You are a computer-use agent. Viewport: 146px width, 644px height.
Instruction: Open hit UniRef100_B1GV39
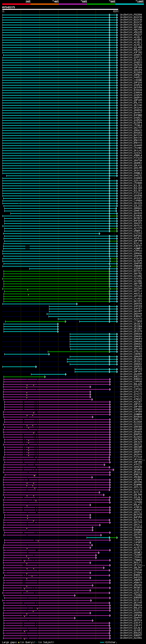tap(131, 17)
